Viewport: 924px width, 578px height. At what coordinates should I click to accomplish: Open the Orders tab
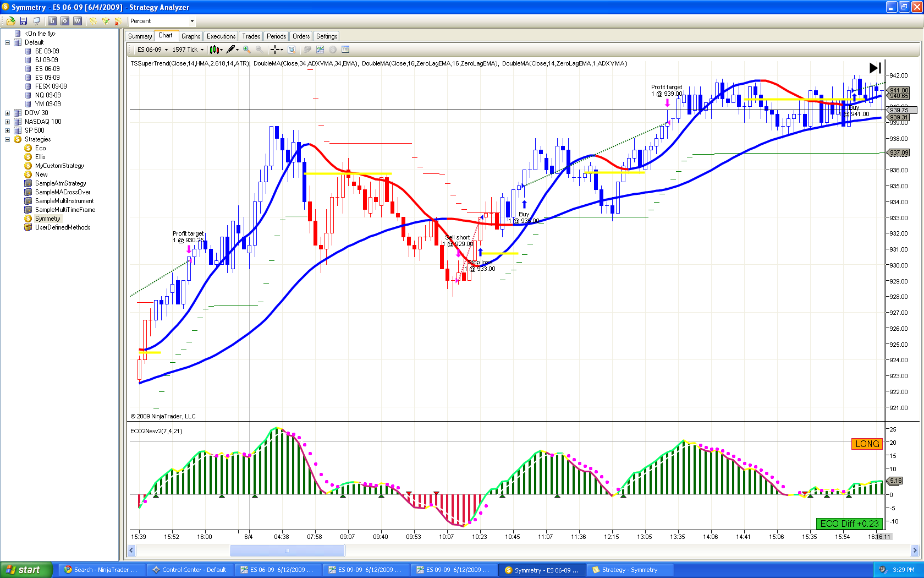(301, 36)
